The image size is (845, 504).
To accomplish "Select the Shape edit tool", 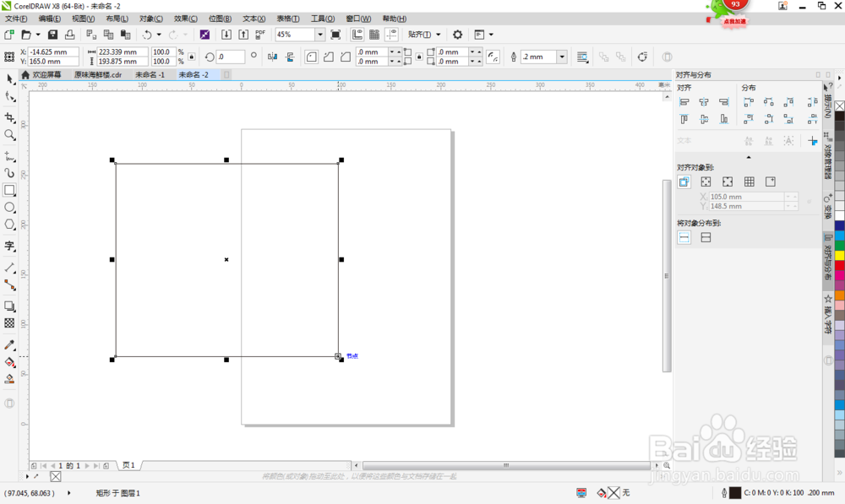I will [9, 97].
